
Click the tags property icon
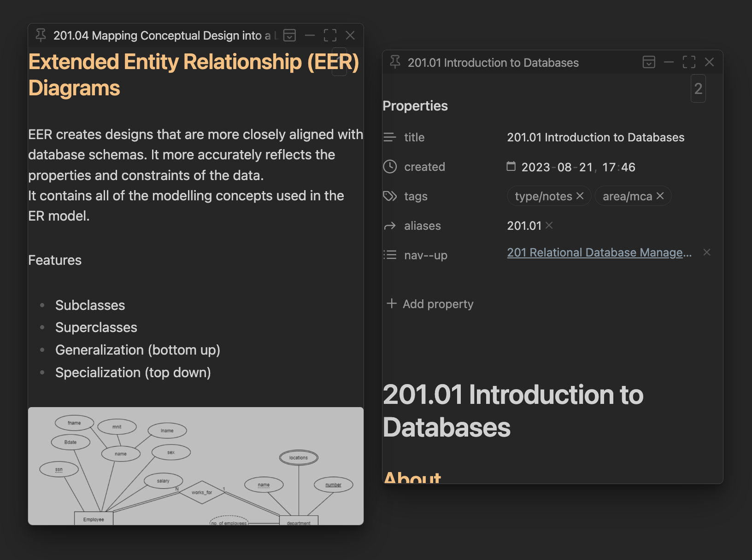(x=390, y=196)
